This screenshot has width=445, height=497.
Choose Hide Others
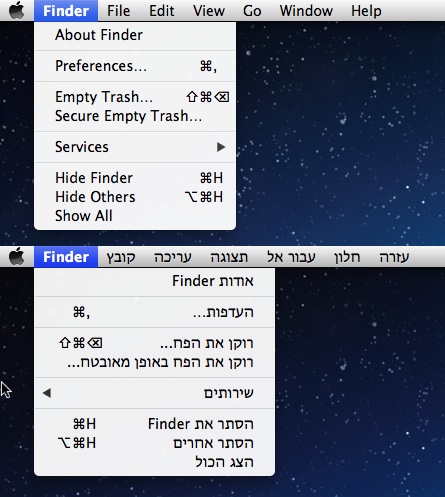(135, 197)
